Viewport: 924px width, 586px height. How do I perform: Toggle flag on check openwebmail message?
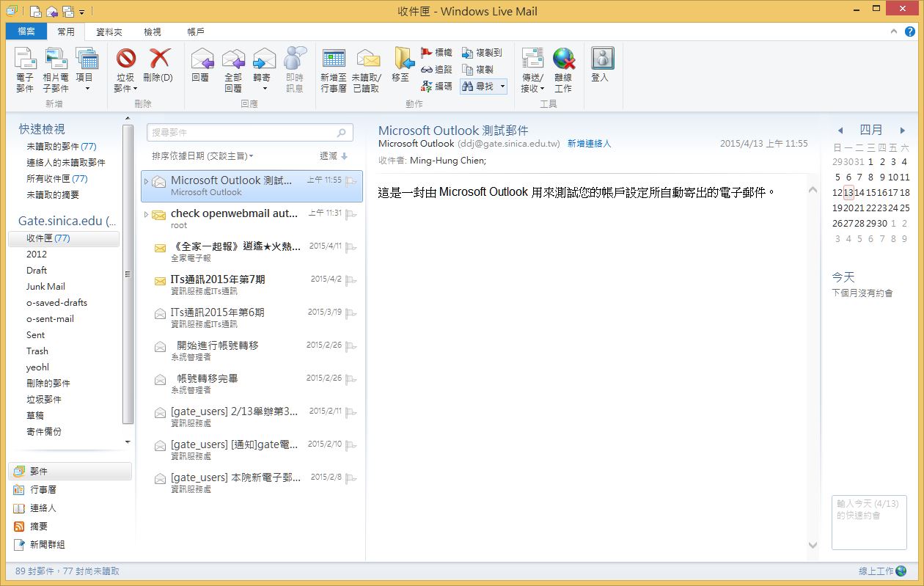(351, 214)
